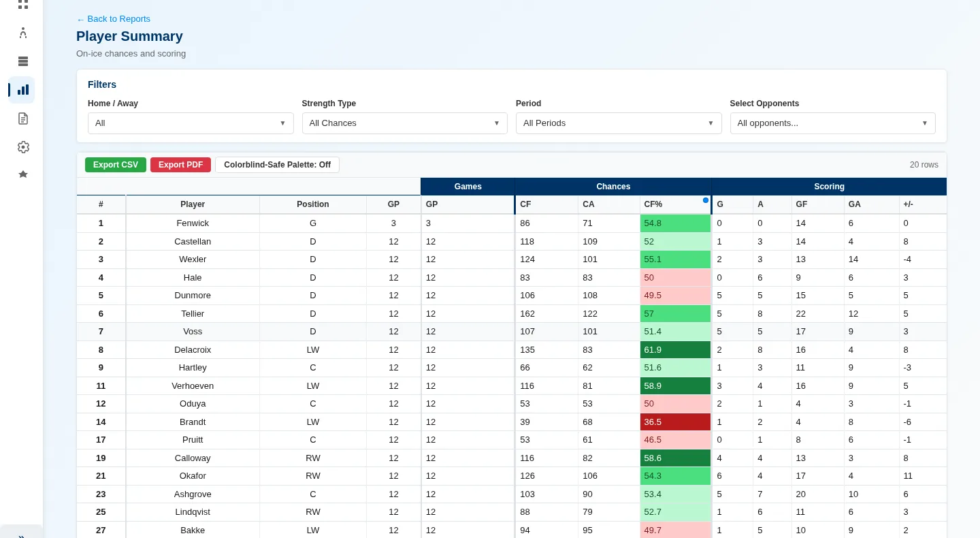The width and height of the screenshot is (980, 538).
Task: Click the star favorites icon
Action: click(x=23, y=175)
